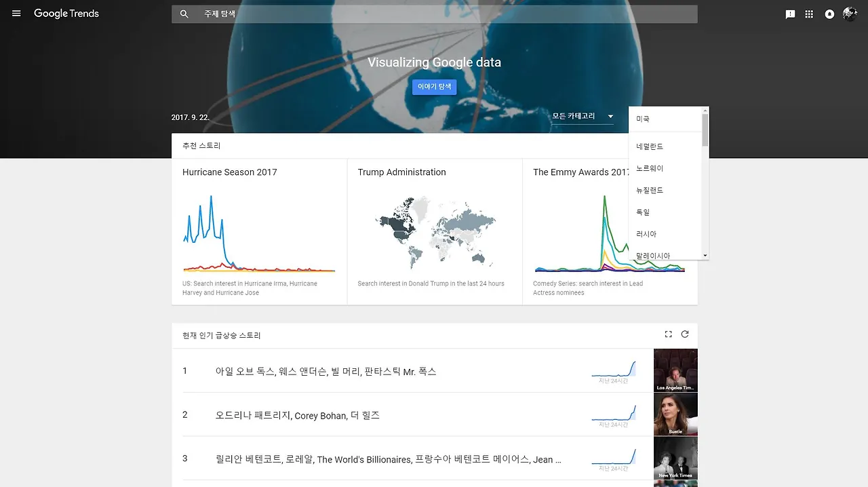Click the 현재 인기 급상승 스토리 heading
This screenshot has height=487, width=868.
pyautogui.click(x=222, y=336)
